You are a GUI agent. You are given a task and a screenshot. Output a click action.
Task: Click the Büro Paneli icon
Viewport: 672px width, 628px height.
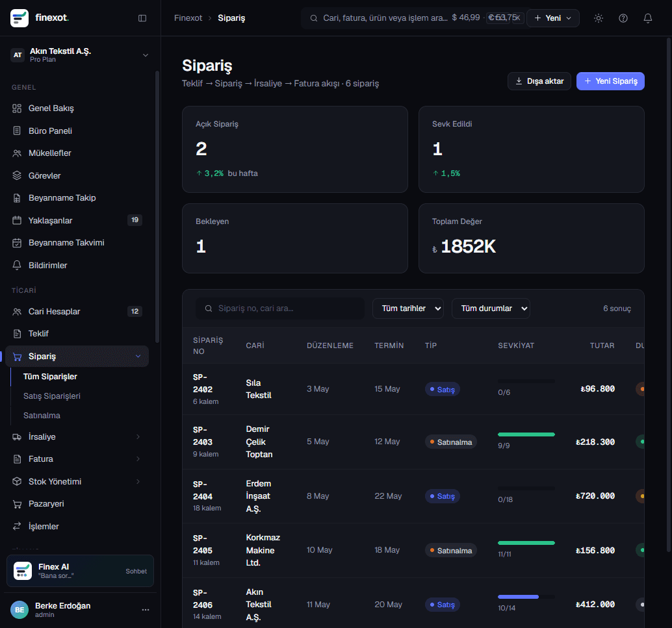tap(17, 131)
